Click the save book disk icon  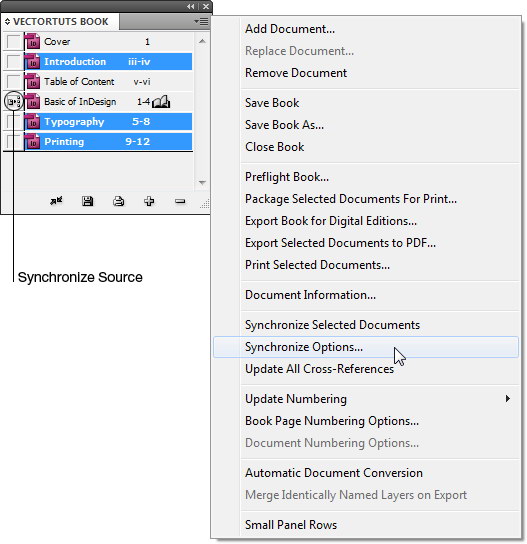pyautogui.click(x=87, y=201)
